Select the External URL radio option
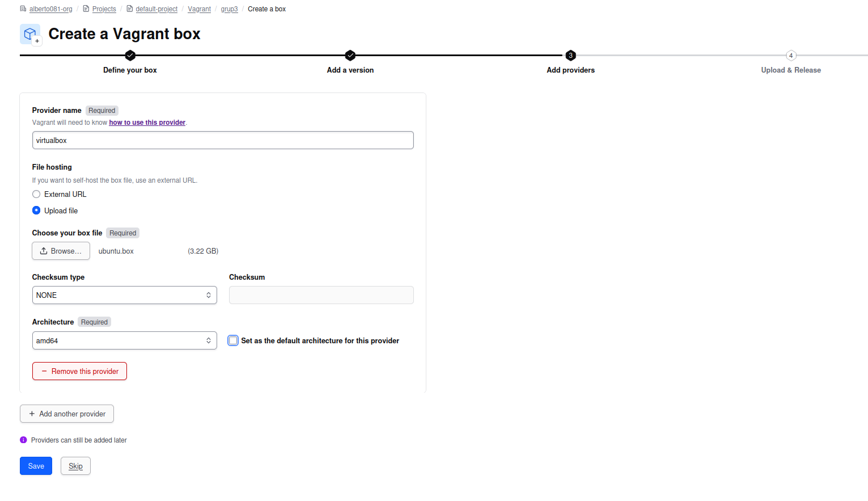 pos(36,194)
